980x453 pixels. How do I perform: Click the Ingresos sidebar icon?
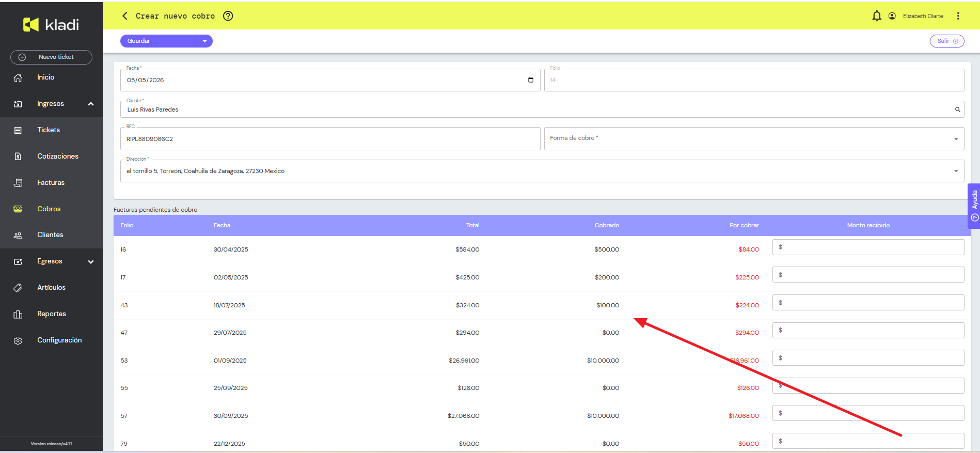point(18,104)
